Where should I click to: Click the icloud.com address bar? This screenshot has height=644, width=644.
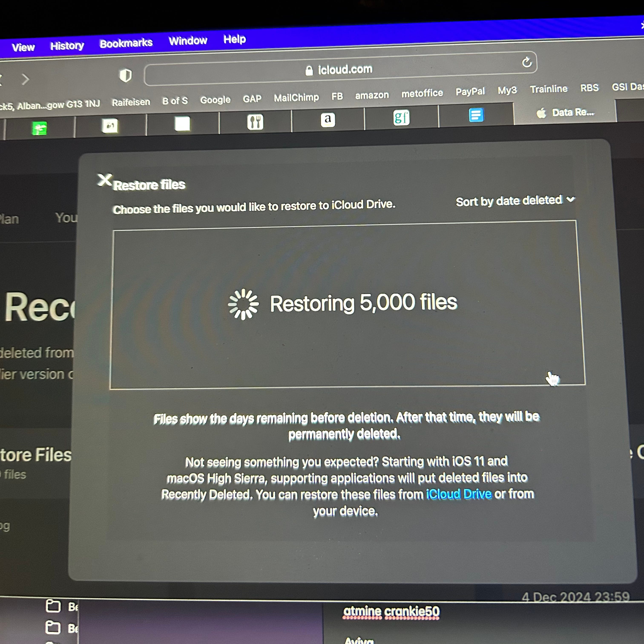[x=340, y=69]
